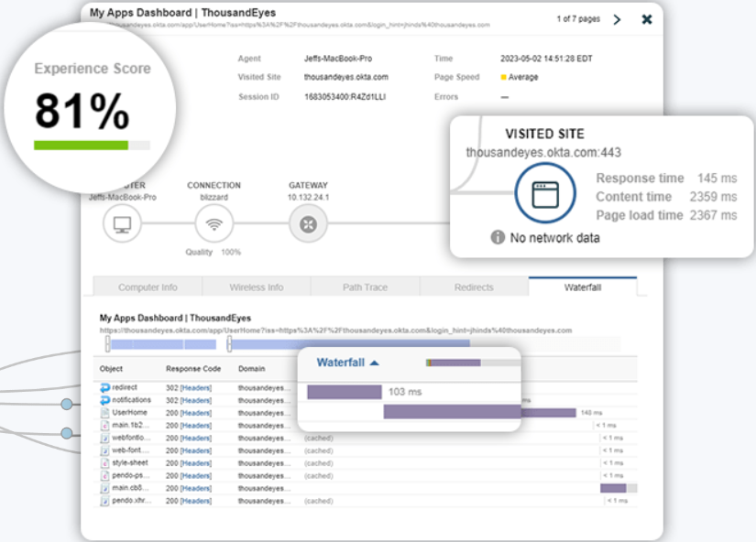The height and width of the screenshot is (542, 756).
Task: Click the 103 ms waterfall bar
Action: [345, 392]
